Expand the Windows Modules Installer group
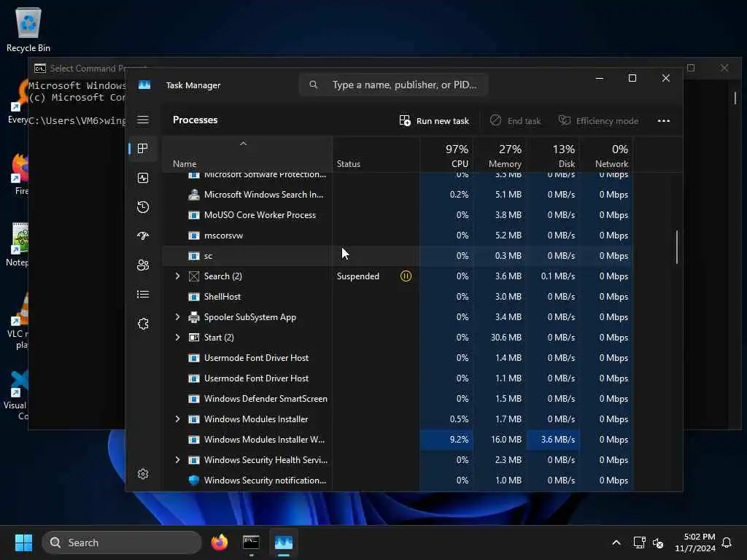 click(x=178, y=419)
